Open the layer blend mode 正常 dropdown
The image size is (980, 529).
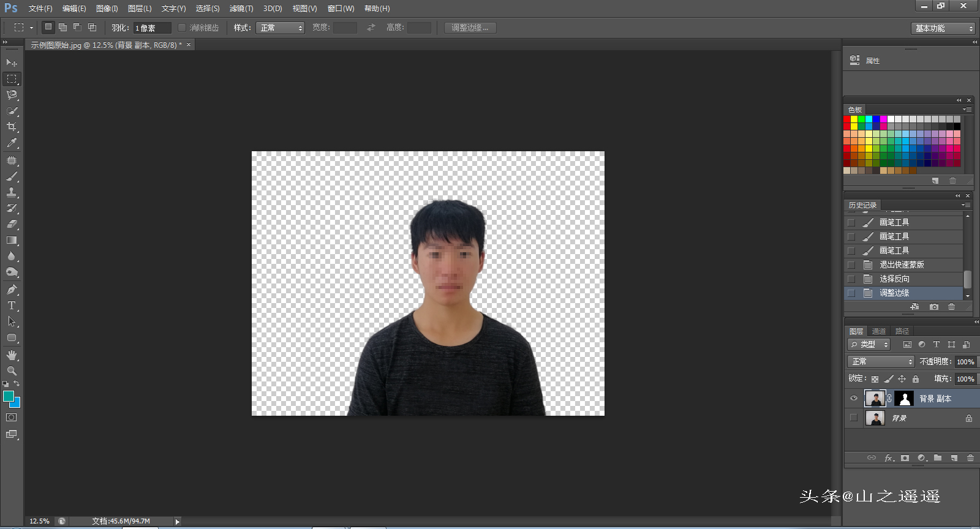[881, 362]
